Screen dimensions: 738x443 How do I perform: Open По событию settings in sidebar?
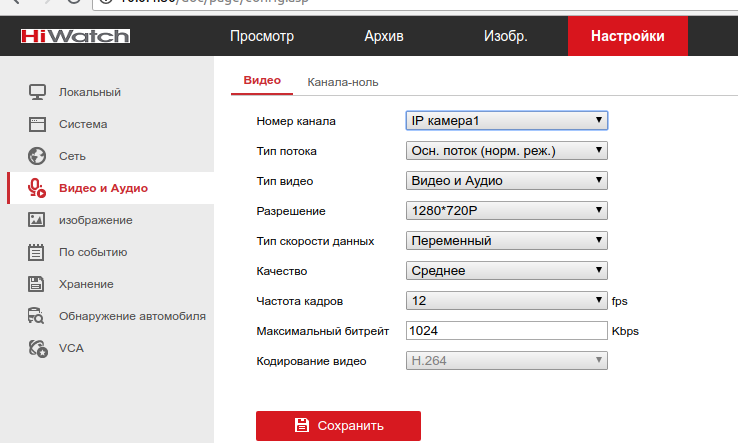point(93,252)
